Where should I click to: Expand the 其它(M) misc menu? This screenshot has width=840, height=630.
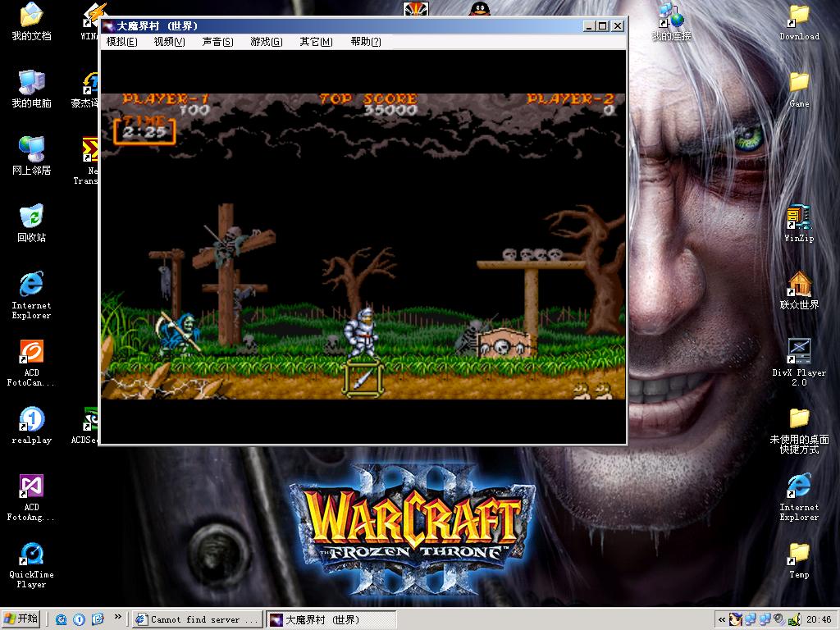click(x=316, y=42)
